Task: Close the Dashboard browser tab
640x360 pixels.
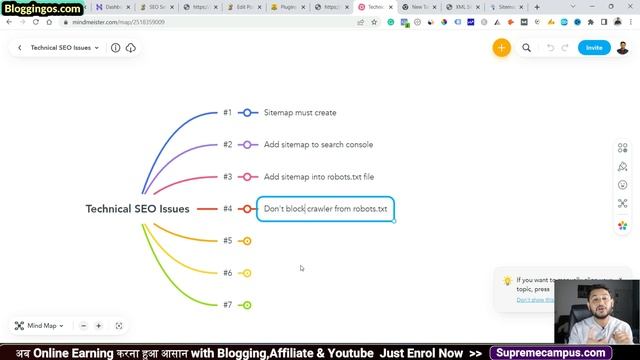Action: coord(128,7)
